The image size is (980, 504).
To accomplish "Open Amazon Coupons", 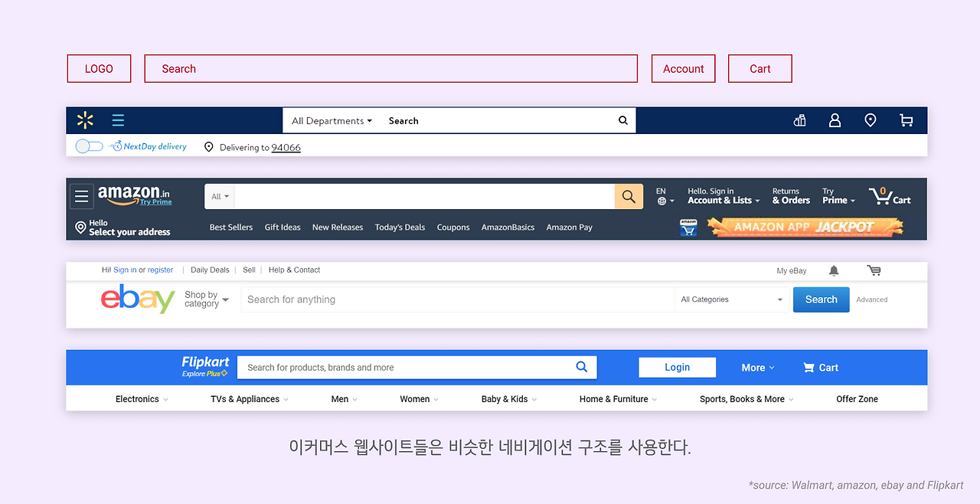I will (x=453, y=227).
